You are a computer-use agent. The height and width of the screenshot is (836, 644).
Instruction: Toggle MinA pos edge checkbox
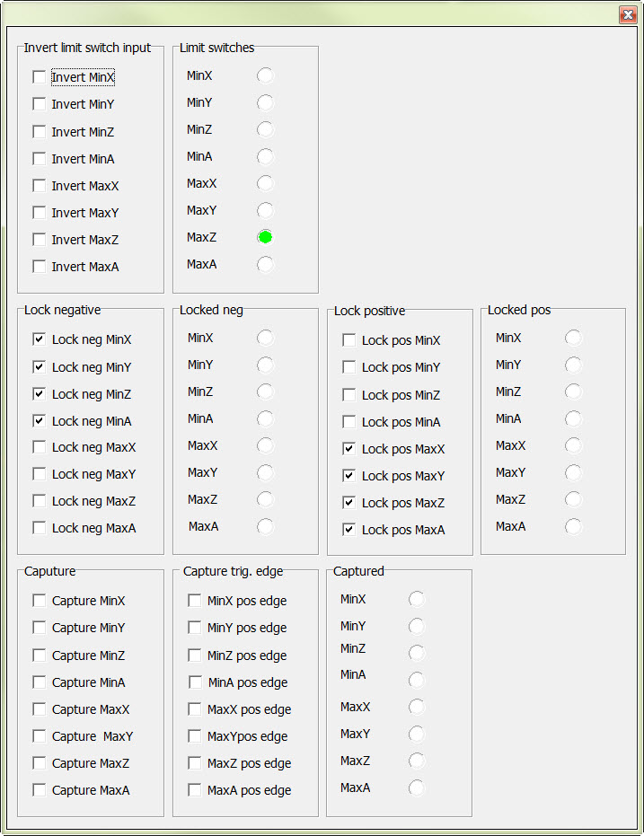tap(196, 682)
